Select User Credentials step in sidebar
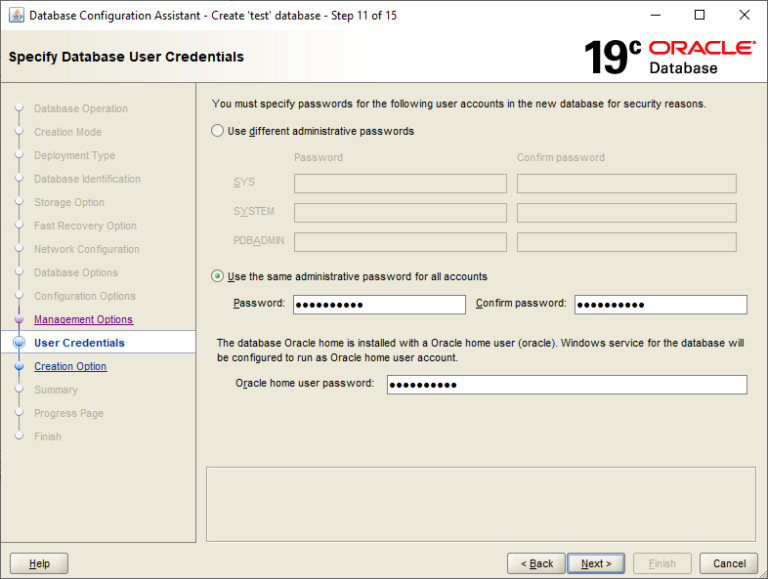This screenshot has width=768, height=579. (79, 343)
